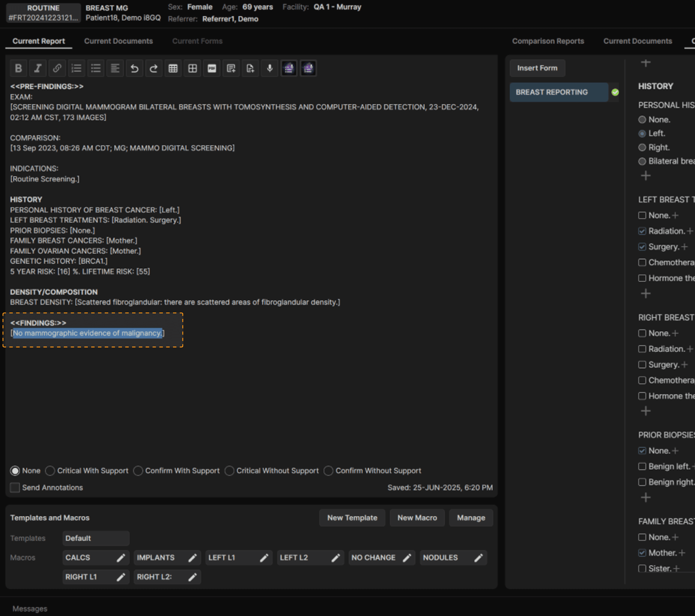Viewport: 695px width, 616px height.
Task: Edit the LEFT L1 macro pencil icon
Action: [x=264, y=558]
